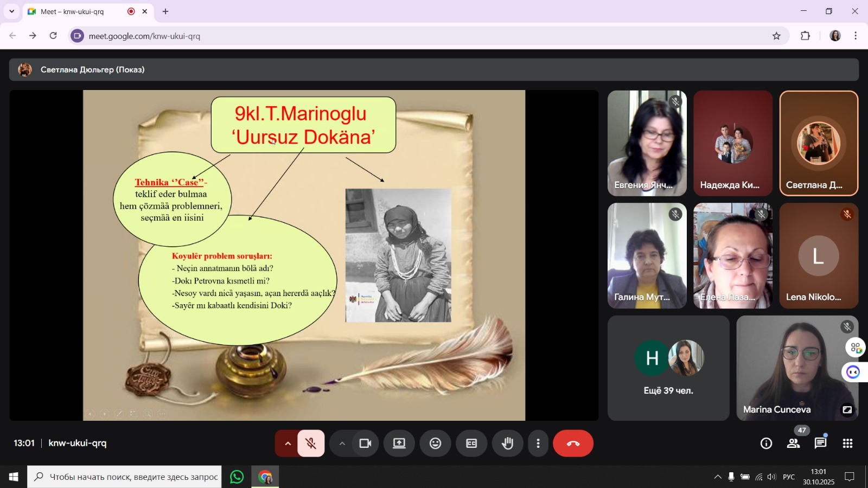Leave the call with red button

click(573, 444)
